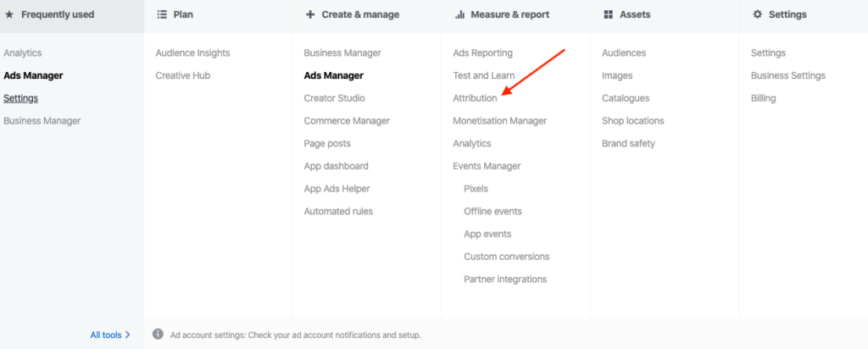Screen dimensions: 868x349
Task: Select Frequently used header label
Action: tap(58, 15)
